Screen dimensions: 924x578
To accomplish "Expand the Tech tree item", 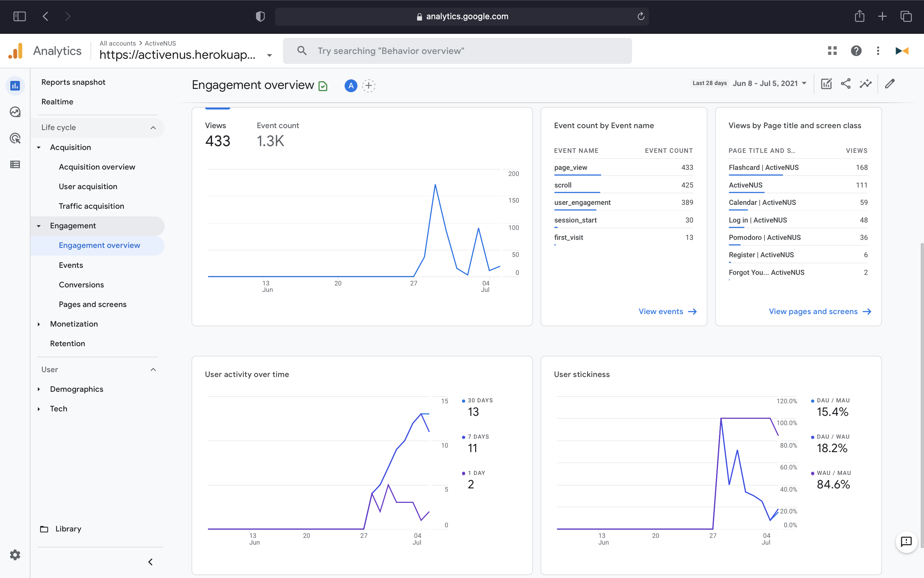I will (x=38, y=409).
